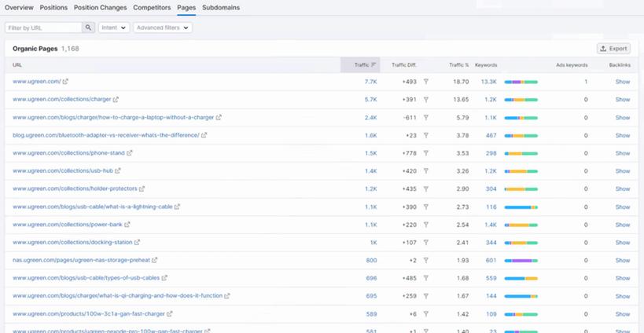This screenshot has width=644, height=333.
Task: Click the intent bar in the what-is-a-lightning-cable row
Action: [521, 207]
